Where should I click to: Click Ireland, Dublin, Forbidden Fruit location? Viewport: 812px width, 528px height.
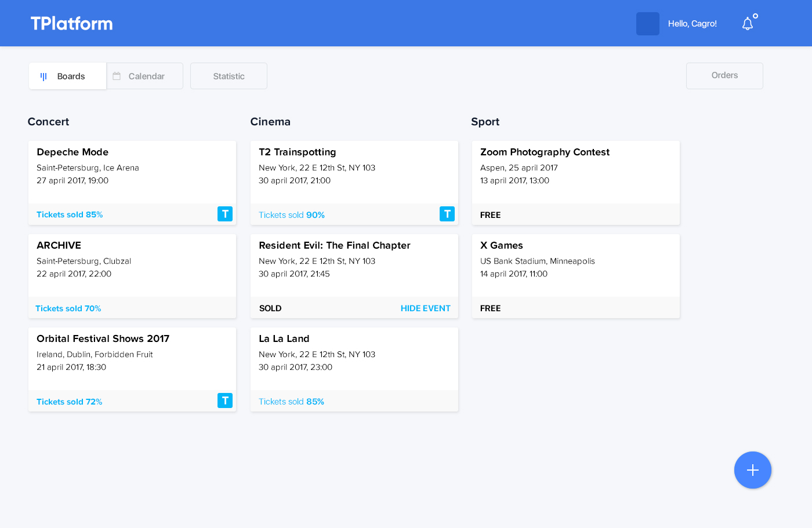[95, 355]
